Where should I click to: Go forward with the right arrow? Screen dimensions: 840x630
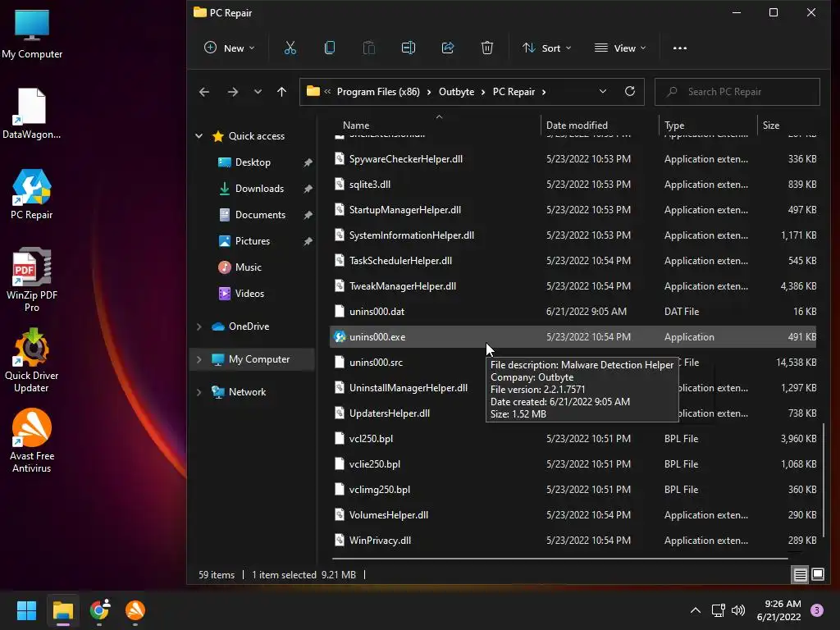[232, 92]
